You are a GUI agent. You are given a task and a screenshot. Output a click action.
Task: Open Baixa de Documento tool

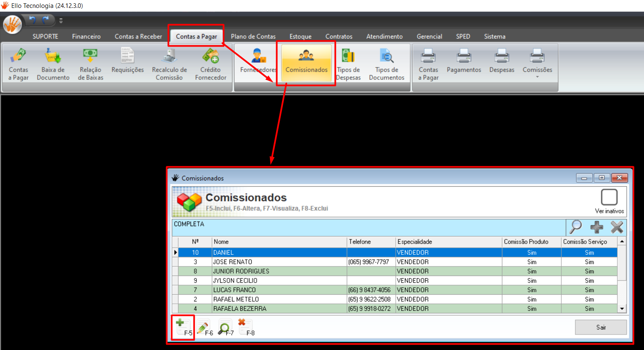[53, 64]
